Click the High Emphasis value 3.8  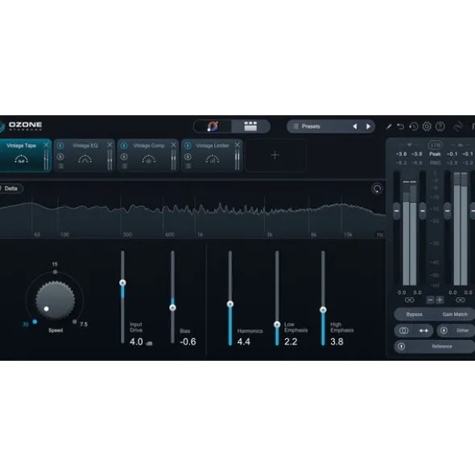(x=337, y=341)
